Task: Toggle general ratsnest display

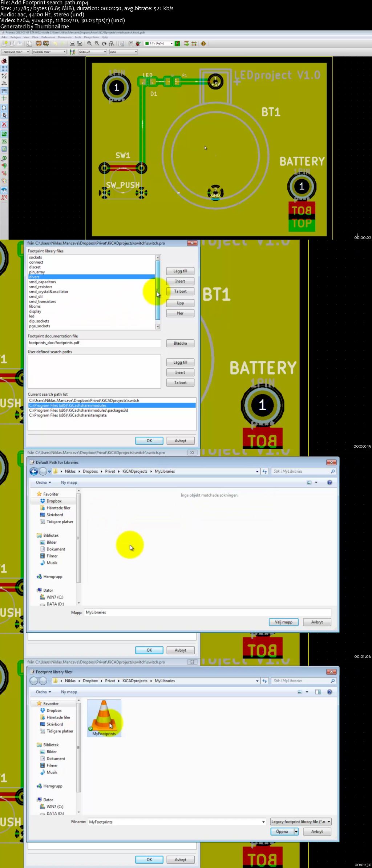Action: point(4,108)
